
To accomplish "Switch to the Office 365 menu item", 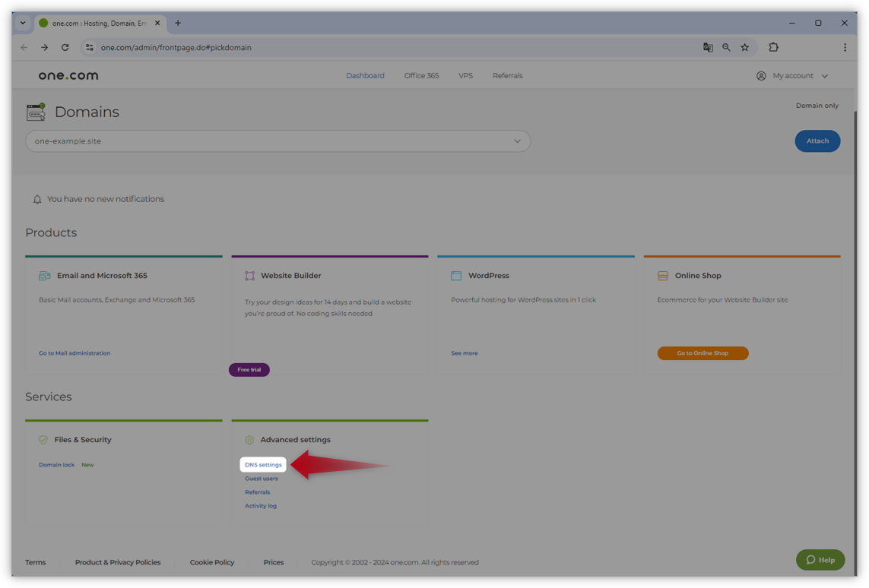I will tap(421, 75).
